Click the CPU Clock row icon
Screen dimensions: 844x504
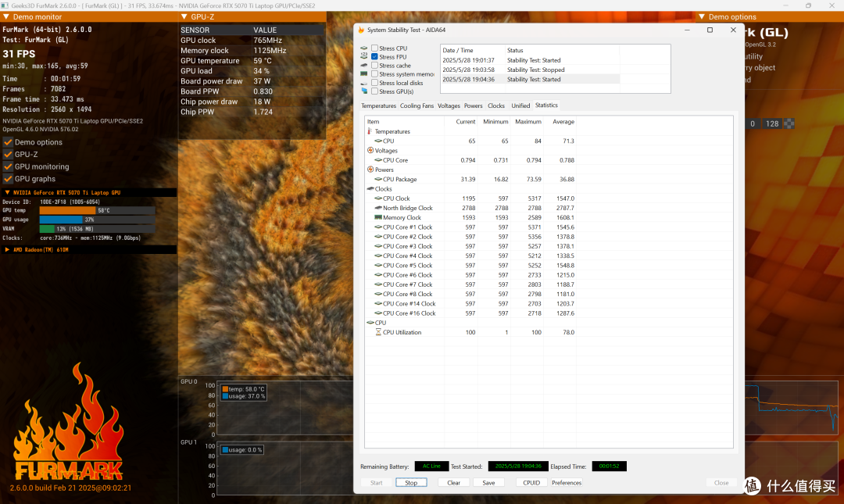click(378, 198)
